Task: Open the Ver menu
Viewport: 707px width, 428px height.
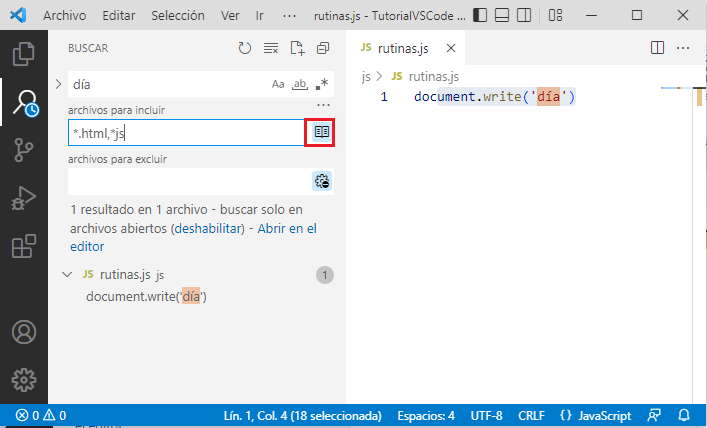Action: click(x=230, y=15)
